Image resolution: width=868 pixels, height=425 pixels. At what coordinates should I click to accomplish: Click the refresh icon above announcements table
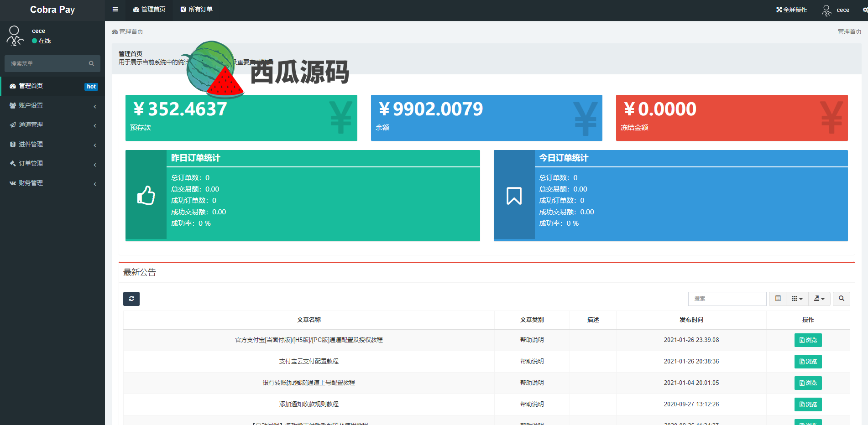[131, 299]
